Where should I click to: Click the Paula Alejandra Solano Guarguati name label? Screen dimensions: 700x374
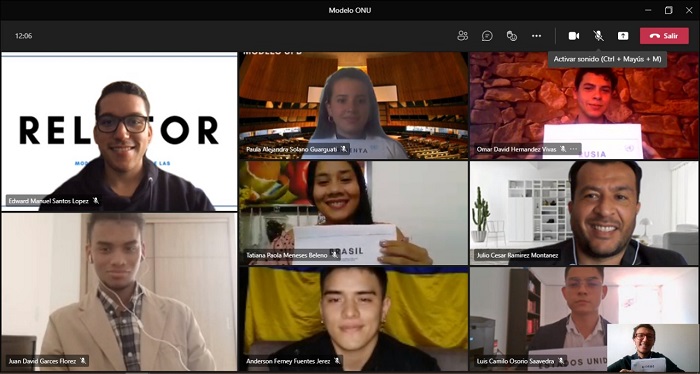(x=292, y=150)
